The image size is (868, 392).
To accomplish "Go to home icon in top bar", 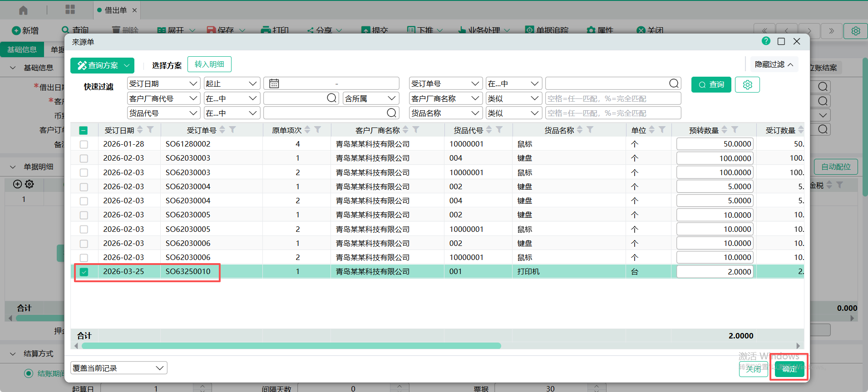I will (x=23, y=10).
